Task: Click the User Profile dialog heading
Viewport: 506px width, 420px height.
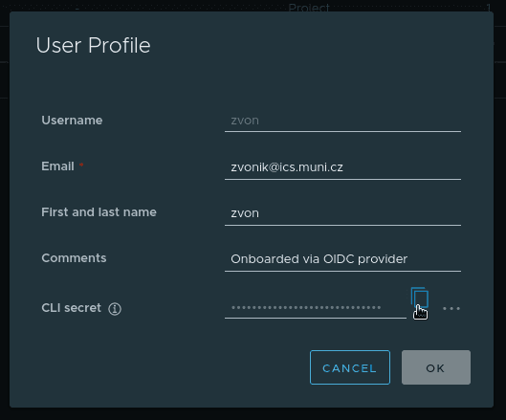Action: (94, 45)
